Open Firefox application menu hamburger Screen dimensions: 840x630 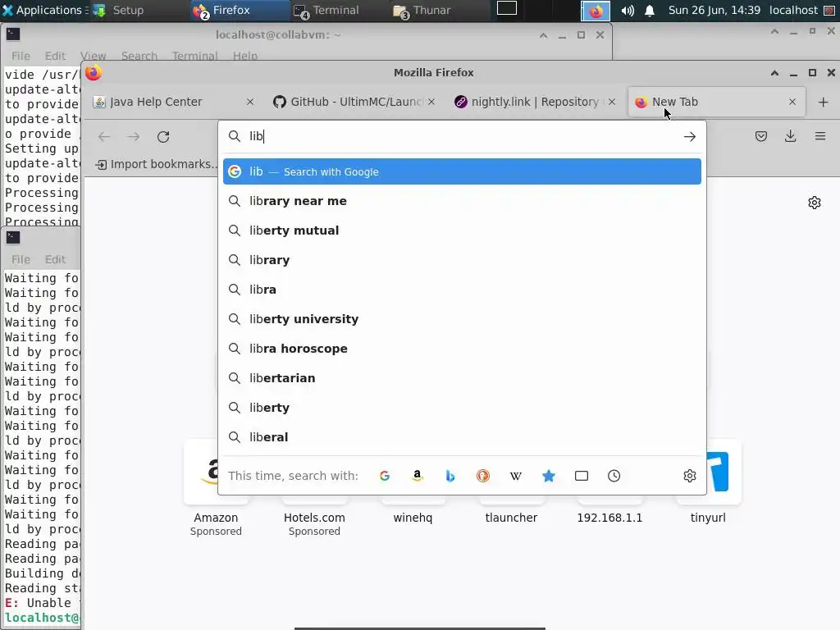[x=820, y=136]
